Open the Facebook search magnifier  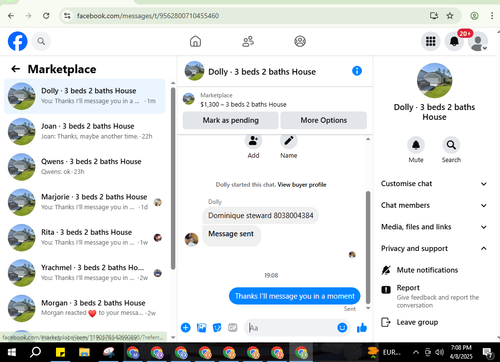click(41, 41)
